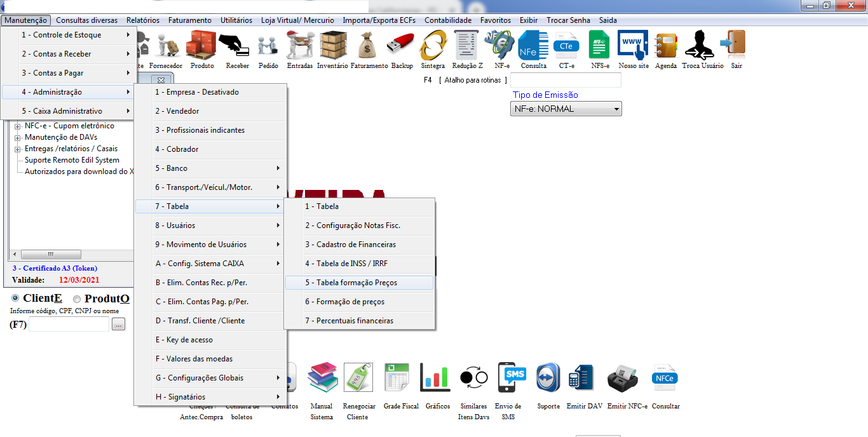Select the Produto radio button
868x437 pixels.
[77, 299]
